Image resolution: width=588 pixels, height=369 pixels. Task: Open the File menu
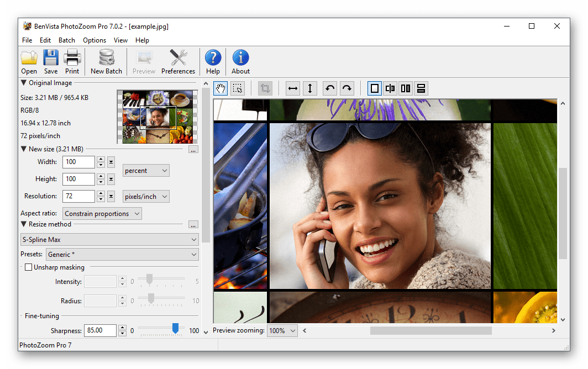click(x=27, y=40)
